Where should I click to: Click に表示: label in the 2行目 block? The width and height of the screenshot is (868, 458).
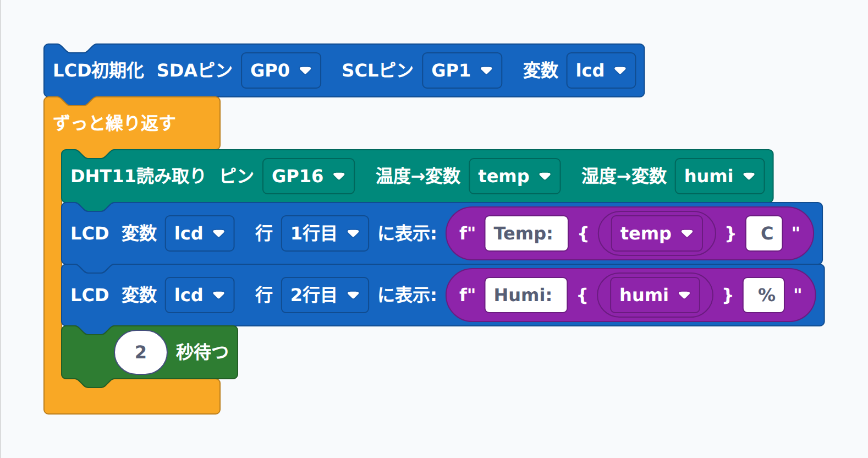point(407,295)
